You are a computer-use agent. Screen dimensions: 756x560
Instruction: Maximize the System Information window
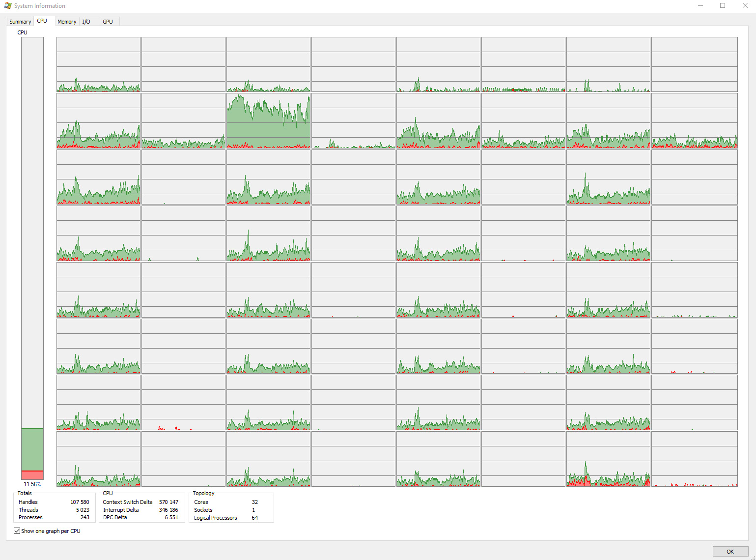coord(723,6)
